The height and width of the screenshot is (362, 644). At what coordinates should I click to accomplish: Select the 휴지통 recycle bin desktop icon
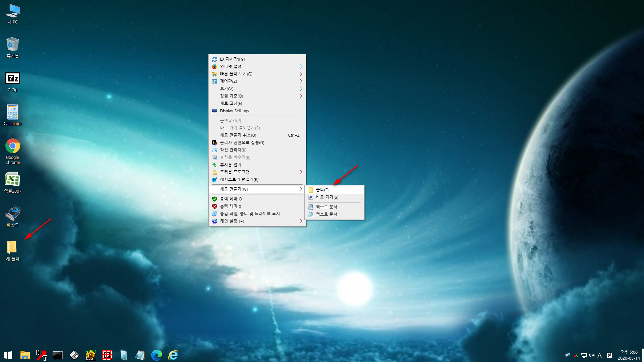[13, 48]
